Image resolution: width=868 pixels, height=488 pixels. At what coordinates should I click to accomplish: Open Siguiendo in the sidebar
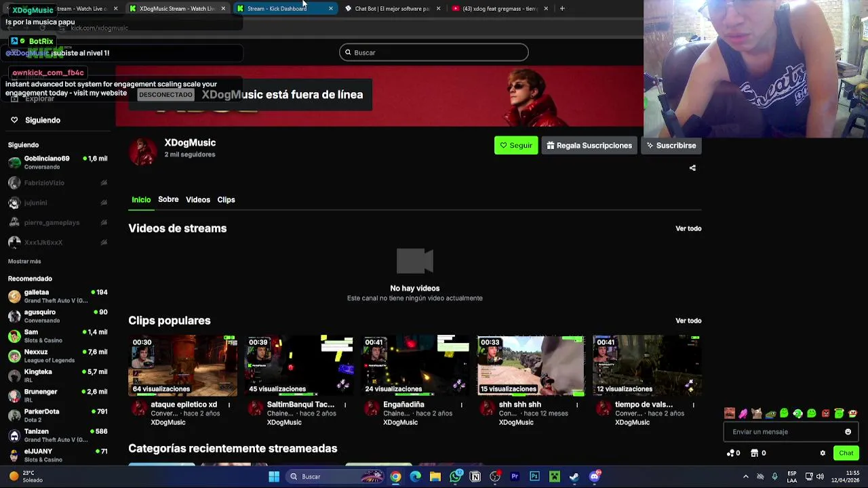(x=43, y=121)
